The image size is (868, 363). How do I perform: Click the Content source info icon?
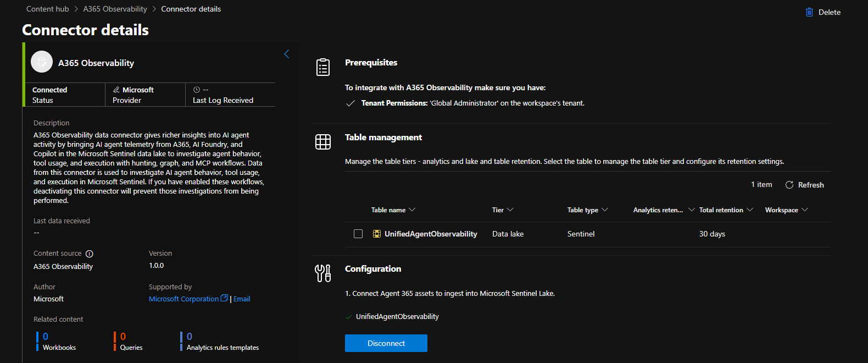(90, 254)
